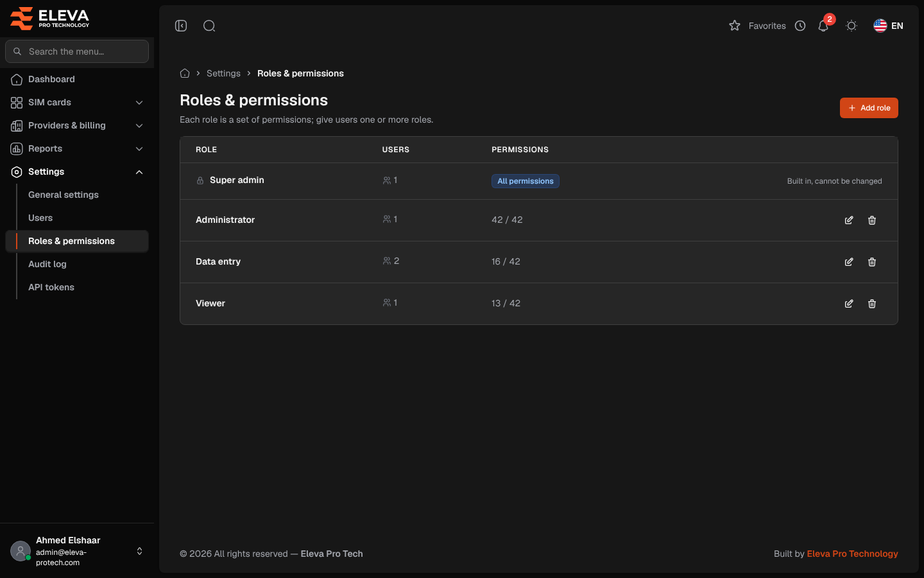Collapse the sidebar panel icon
Viewport: 924px width, 578px height.
181,26
